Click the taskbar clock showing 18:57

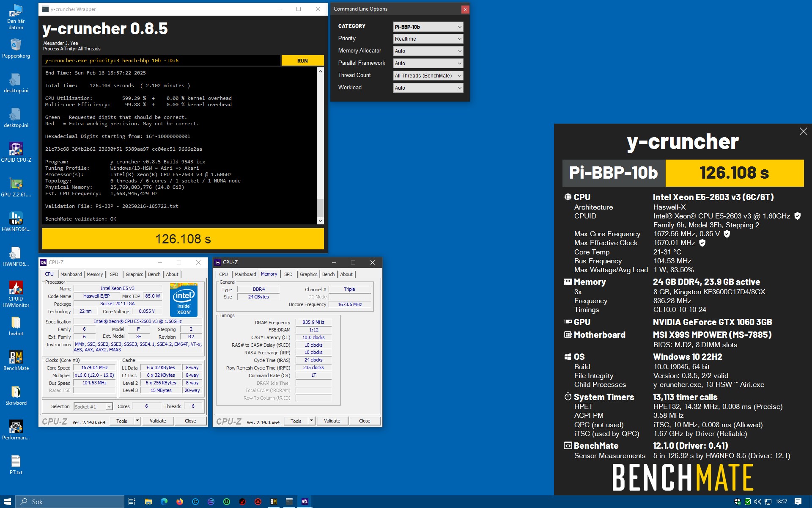[781, 502]
